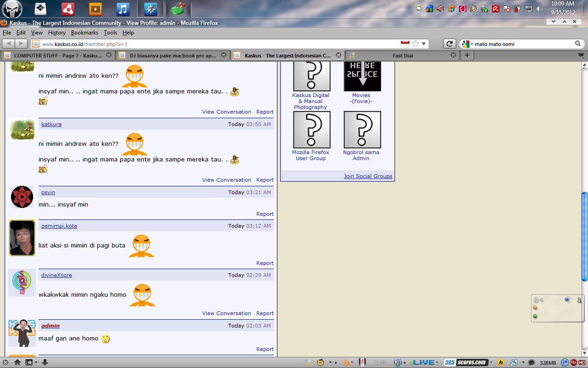Report the message by pemimpi.kota
The height and width of the screenshot is (368, 588).
click(x=265, y=263)
